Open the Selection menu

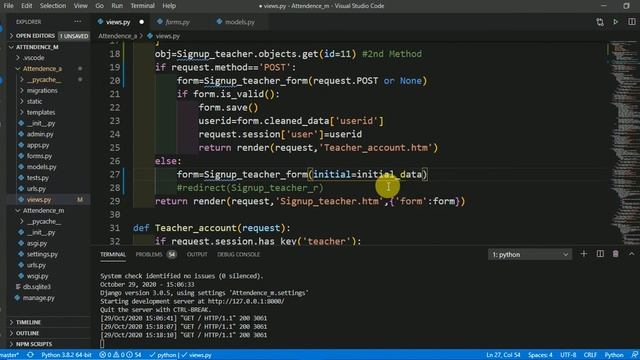pyautogui.click(x=53, y=6)
